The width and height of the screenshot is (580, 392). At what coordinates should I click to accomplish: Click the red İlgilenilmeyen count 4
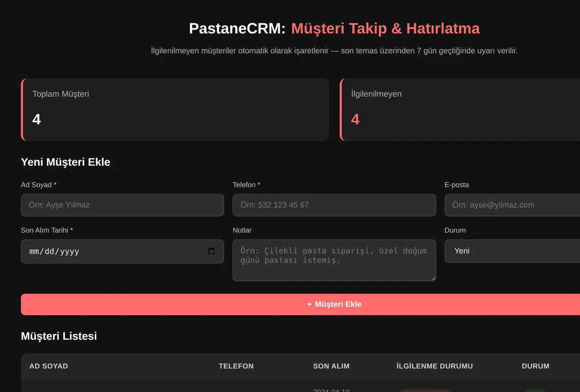(x=355, y=119)
